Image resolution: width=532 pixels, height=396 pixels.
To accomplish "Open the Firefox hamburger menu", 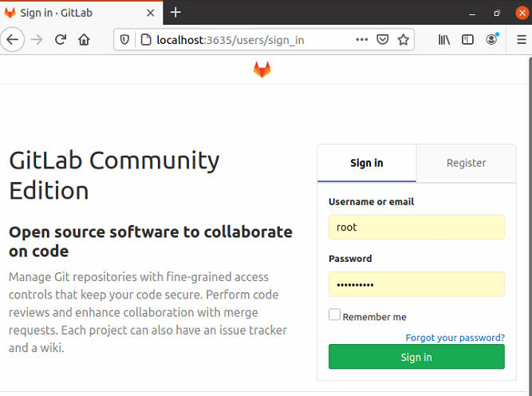I will point(521,40).
